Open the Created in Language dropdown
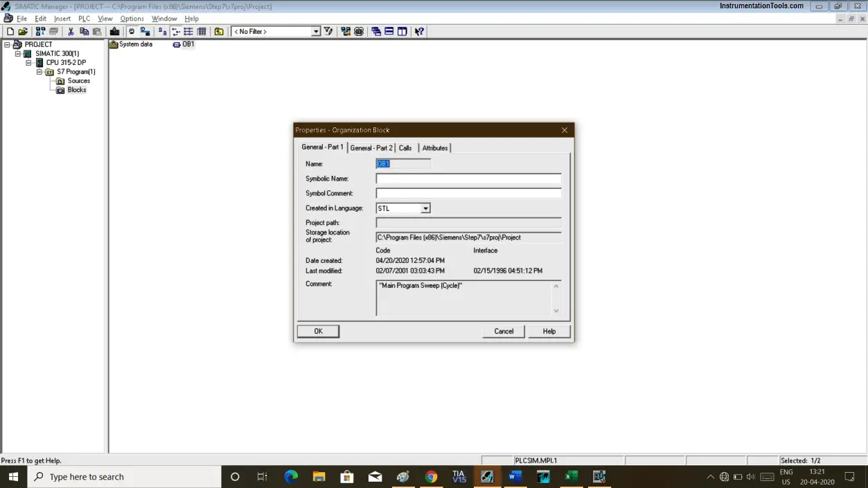 [425, 208]
